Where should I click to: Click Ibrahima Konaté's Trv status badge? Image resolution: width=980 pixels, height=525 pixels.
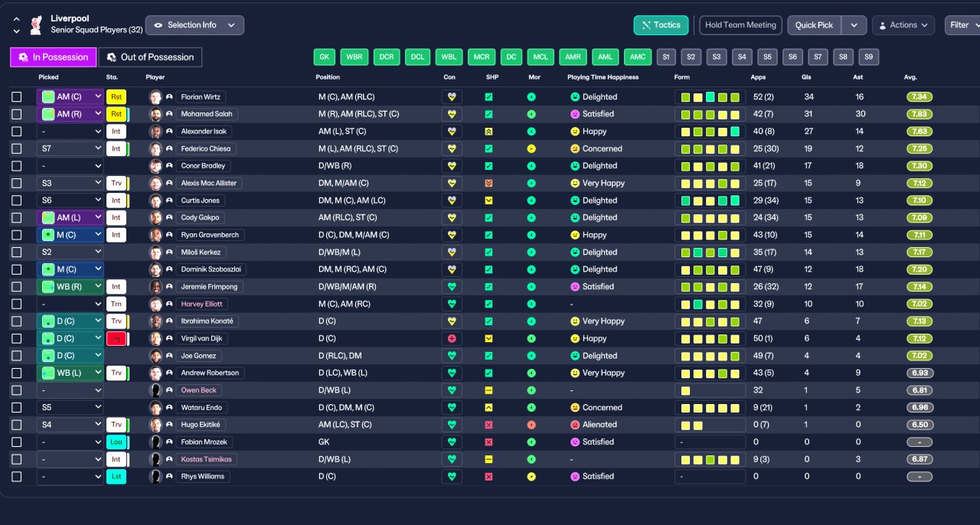click(116, 321)
